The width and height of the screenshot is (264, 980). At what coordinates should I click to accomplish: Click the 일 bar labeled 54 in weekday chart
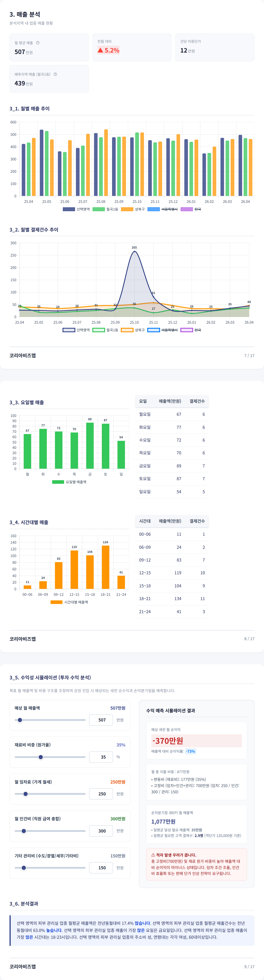coord(121,455)
